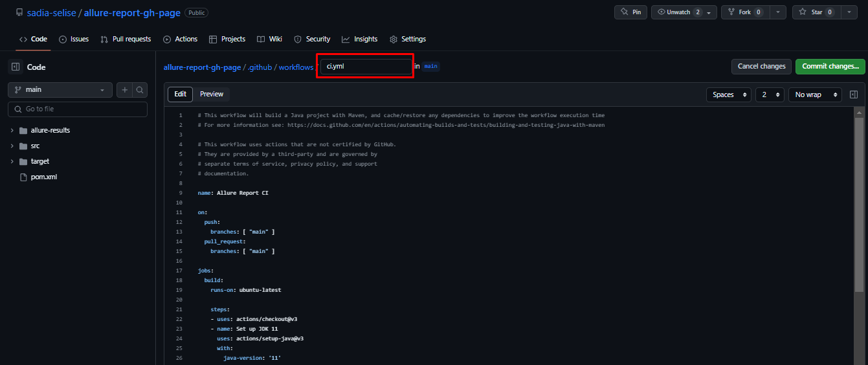Open the main branch selector dropdown
The image size is (868, 365).
[60, 89]
